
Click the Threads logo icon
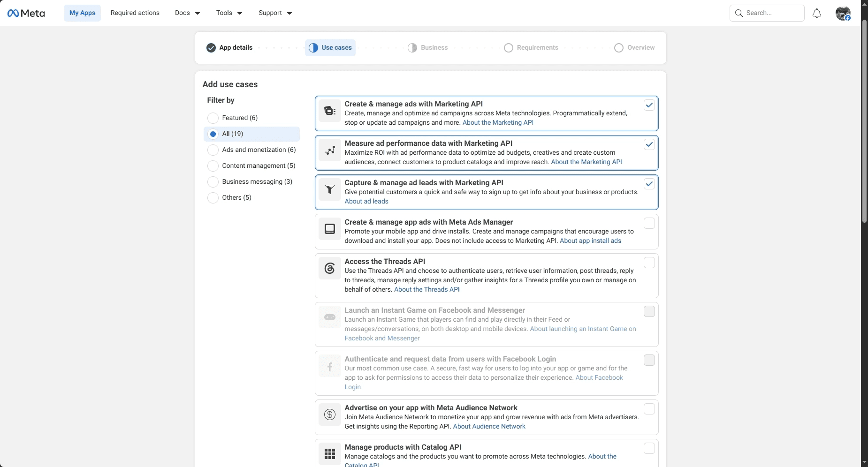tap(330, 268)
